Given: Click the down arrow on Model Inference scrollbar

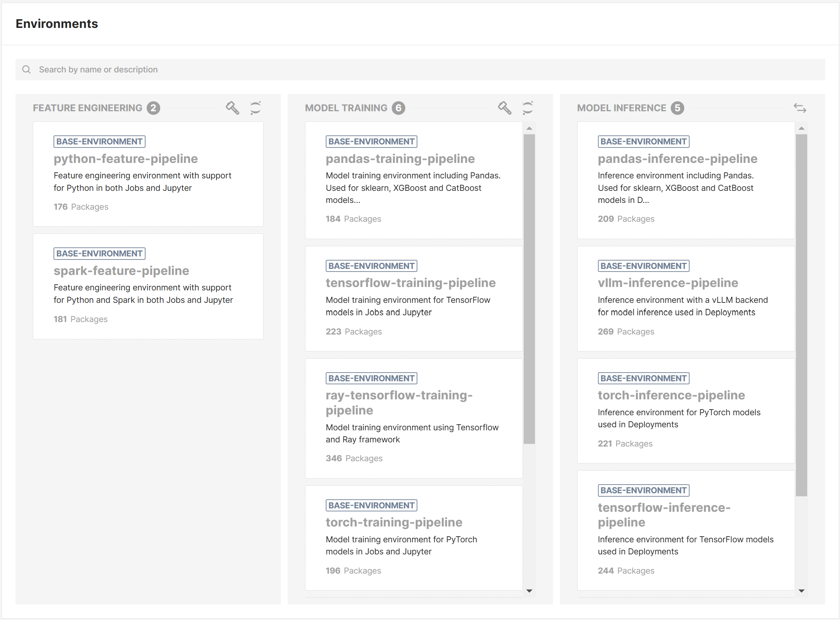Looking at the screenshot, I should (801, 591).
